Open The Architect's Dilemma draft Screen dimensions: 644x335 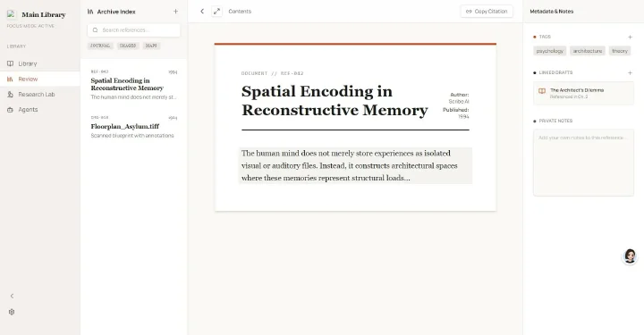point(583,93)
